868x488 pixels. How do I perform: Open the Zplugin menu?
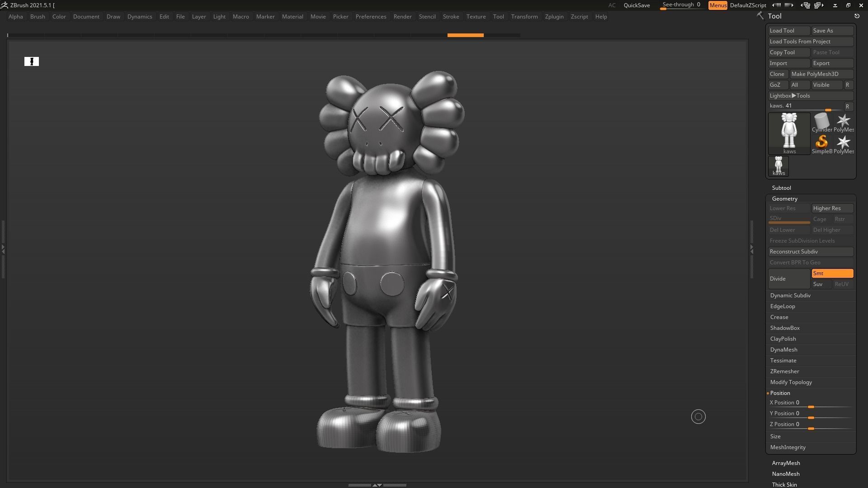[x=554, y=17]
